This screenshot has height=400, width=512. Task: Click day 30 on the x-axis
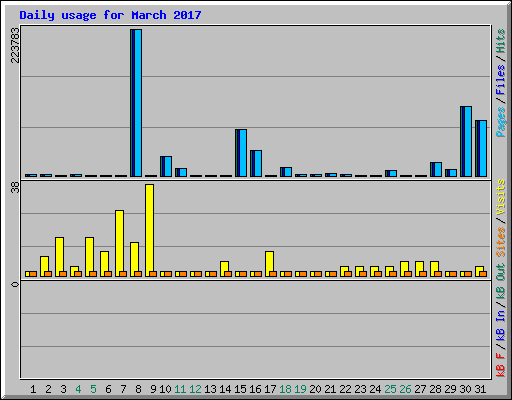pyautogui.click(x=465, y=389)
